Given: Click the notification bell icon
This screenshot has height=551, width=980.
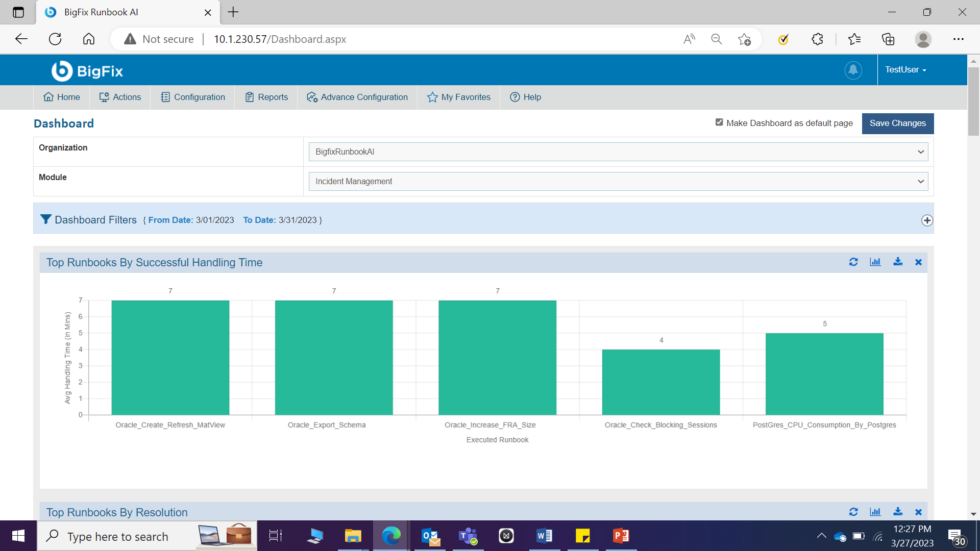Looking at the screenshot, I should pyautogui.click(x=853, y=70).
